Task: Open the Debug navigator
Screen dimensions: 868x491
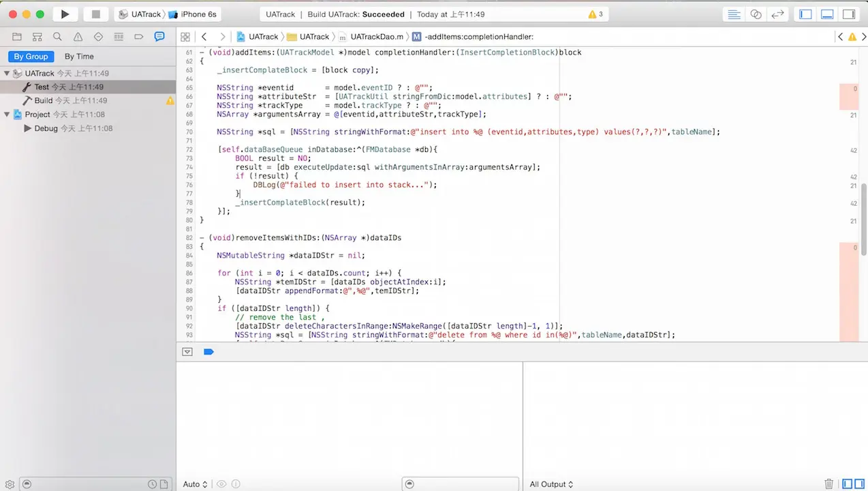Action: tap(119, 37)
